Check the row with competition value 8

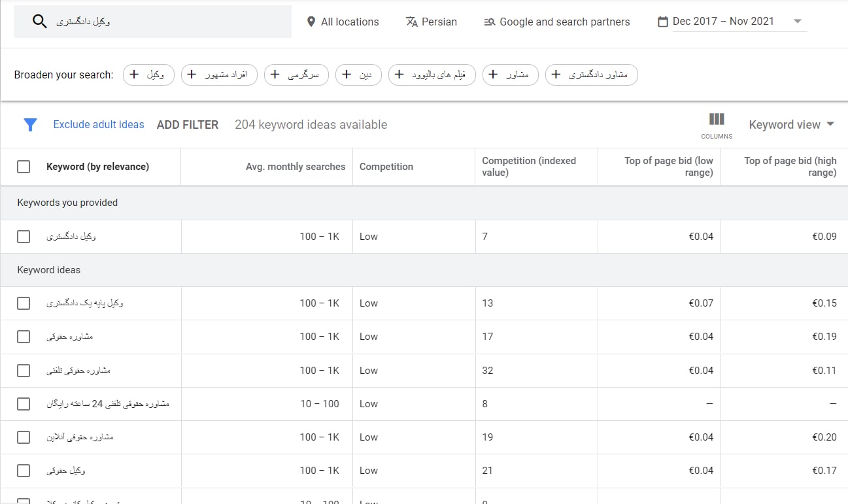[x=24, y=404]
